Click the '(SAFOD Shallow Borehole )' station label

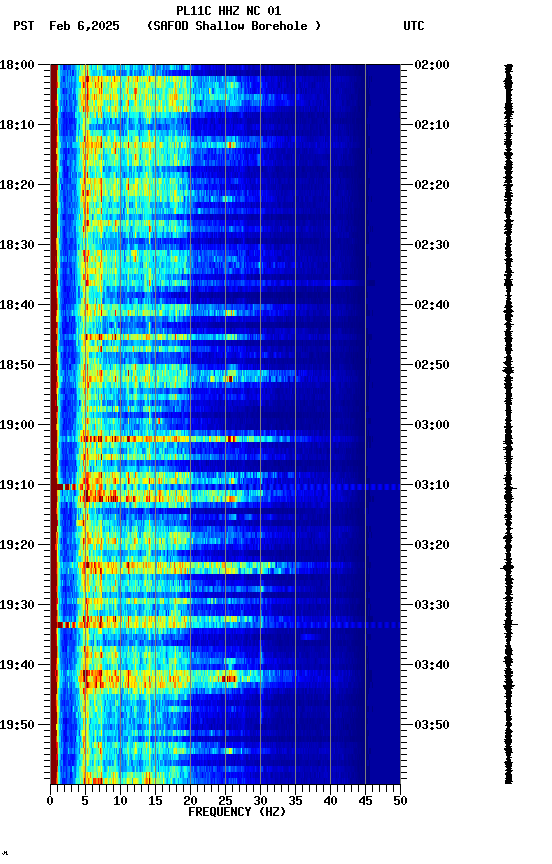[234, 26]
